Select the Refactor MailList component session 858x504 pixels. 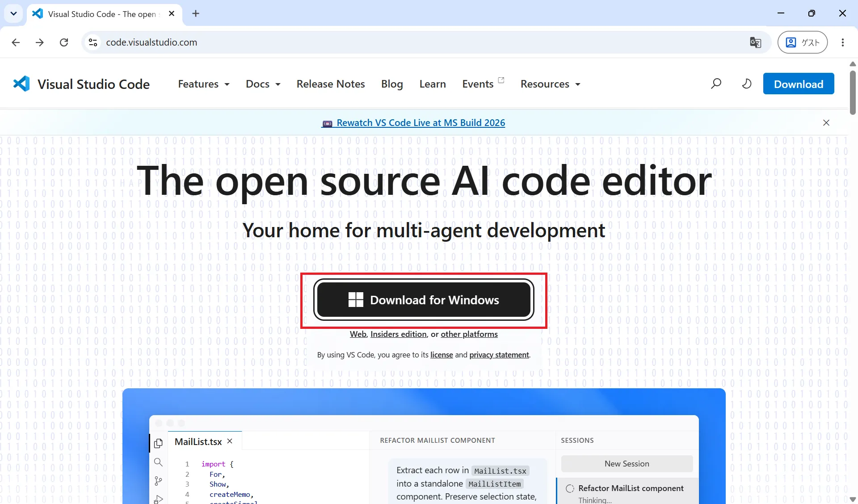pyautogui.click(x=627, y=492)
